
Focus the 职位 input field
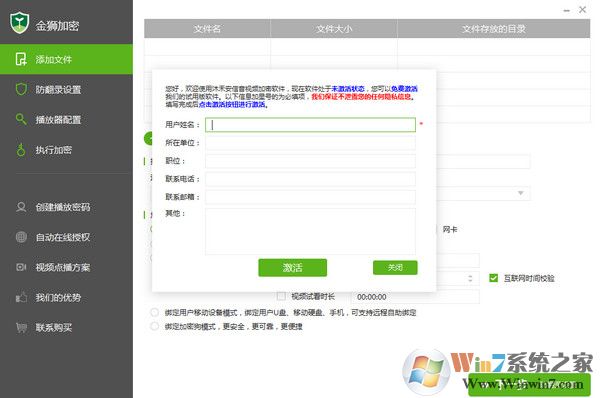[310, 161]
